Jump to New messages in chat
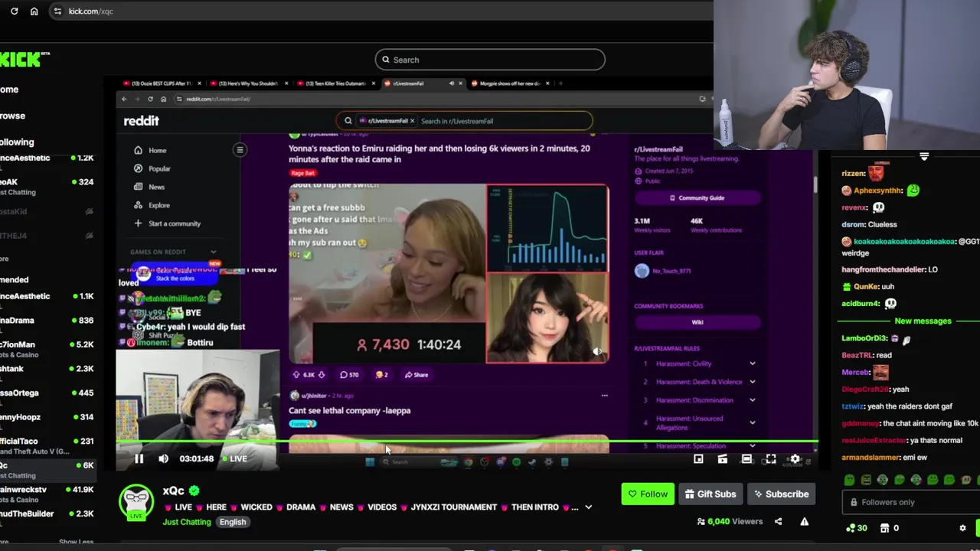The image size is (980, 551). click(x=923, y=321)
